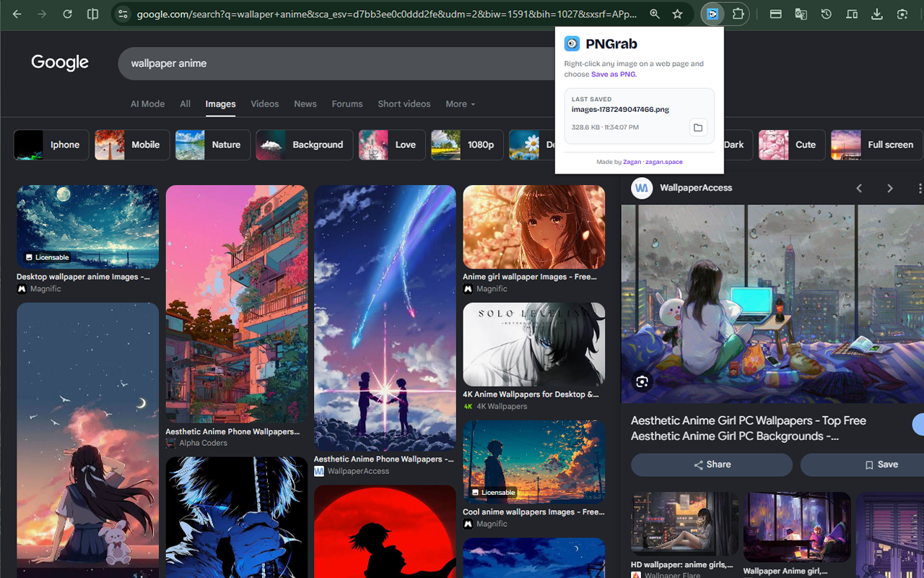Screen dimensions: 924x578
Task: Open the AI Mode tab
Action: [x=147, y=104]
